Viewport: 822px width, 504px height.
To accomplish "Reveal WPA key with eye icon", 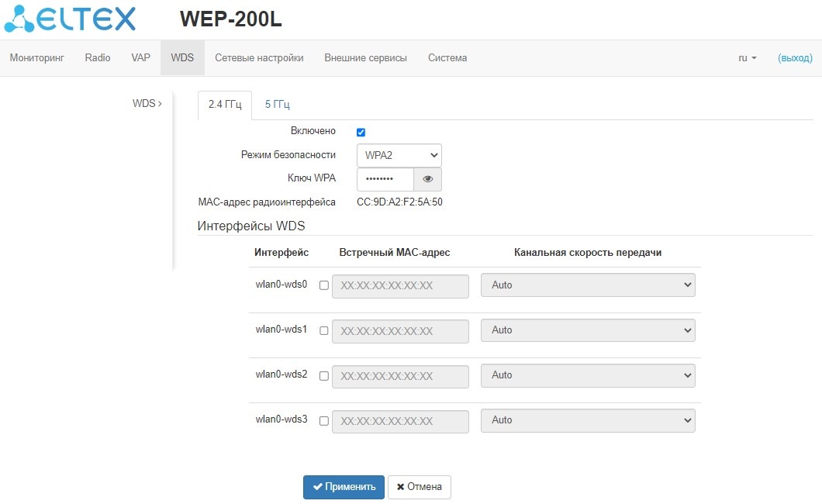I will point(427,179).
